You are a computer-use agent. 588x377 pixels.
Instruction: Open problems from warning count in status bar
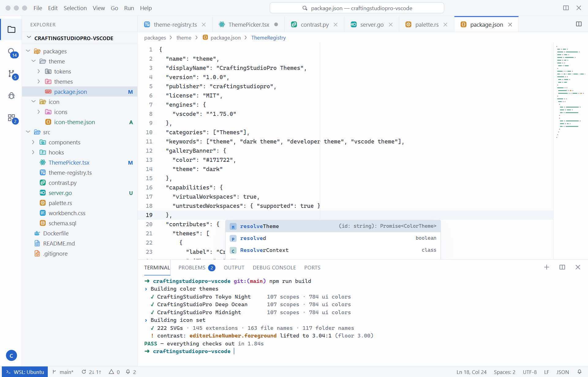point(114,372)
